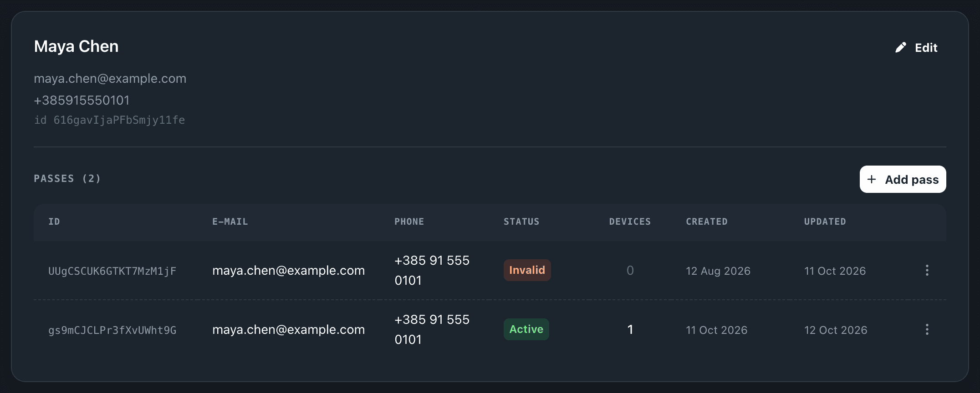Open the Active pass row's kebab menu
Image resolution: width=980 pixels, height=393 pixels.
pos(927,329)
